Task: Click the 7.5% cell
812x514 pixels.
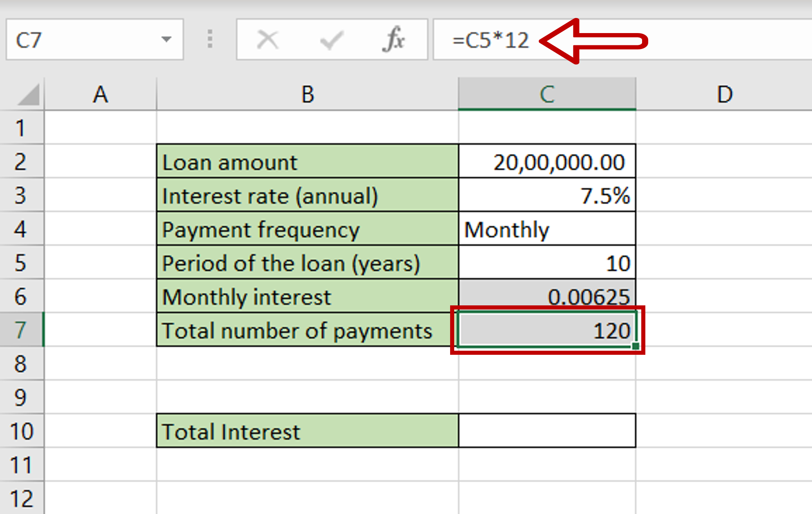Action: (x=547, y=195)
